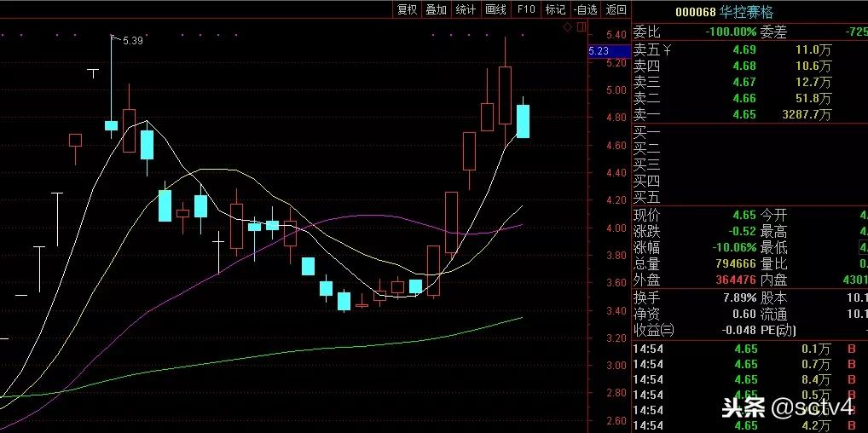
Task: Click the 涨幅 value -10.06%
Action: click(733, 247)
